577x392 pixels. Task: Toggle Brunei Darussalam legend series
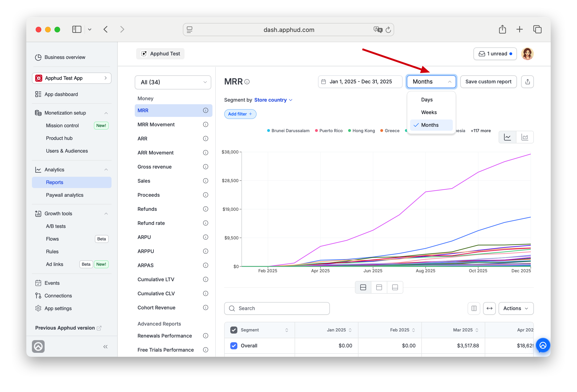pos(288,131)
